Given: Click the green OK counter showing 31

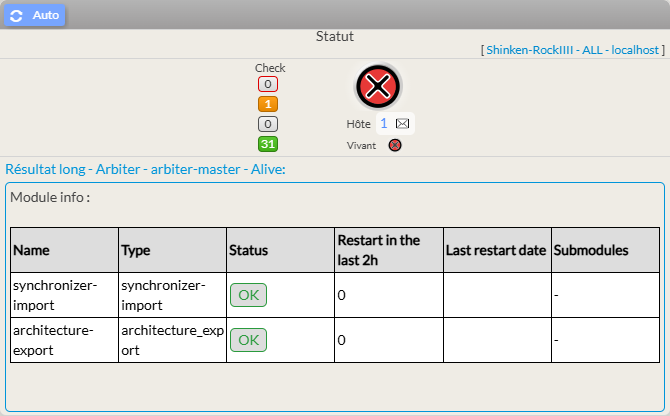Looking at the screenshot, I should (268, 144).
